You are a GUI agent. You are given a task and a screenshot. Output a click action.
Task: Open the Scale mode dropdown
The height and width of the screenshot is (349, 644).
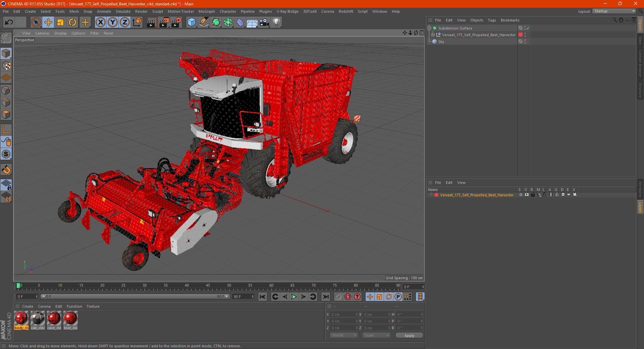coord(376,335)
